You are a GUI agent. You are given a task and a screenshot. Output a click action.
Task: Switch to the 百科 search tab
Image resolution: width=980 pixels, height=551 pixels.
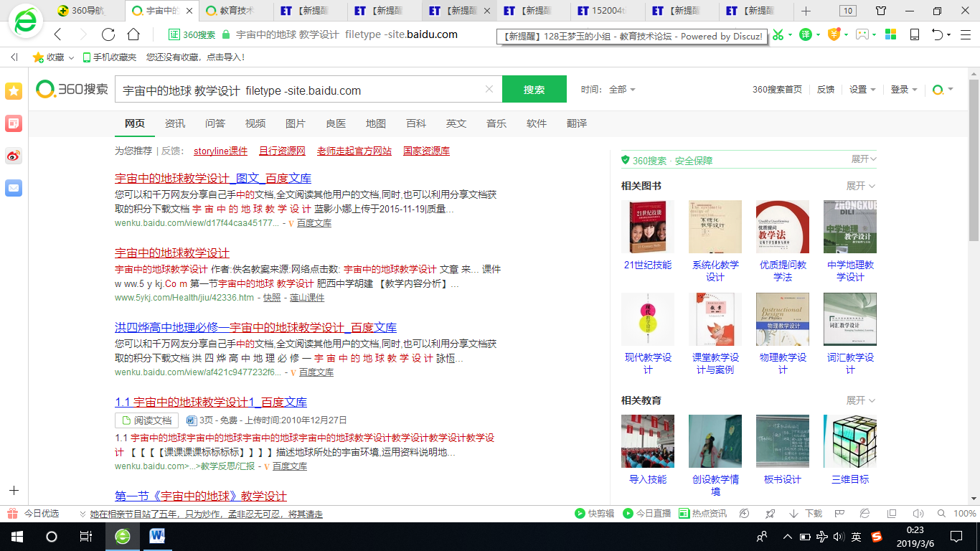(416, 123)
